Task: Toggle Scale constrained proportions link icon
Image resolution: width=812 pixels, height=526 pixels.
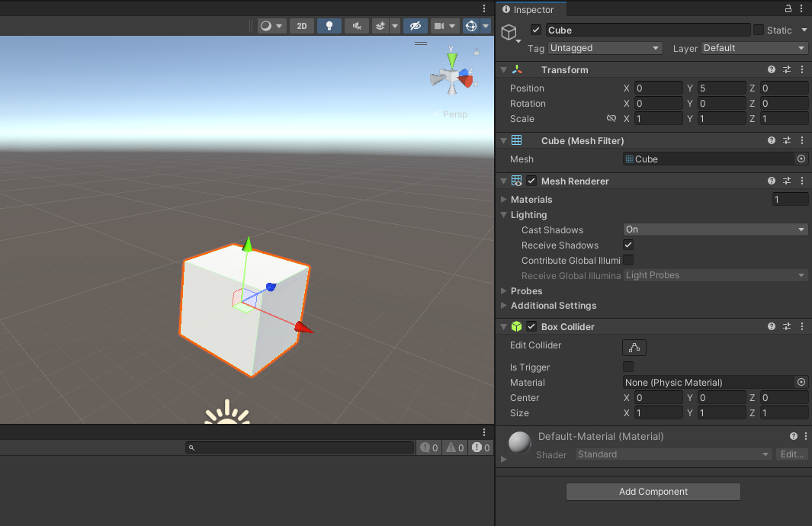Action: click(x=611, y=119)
